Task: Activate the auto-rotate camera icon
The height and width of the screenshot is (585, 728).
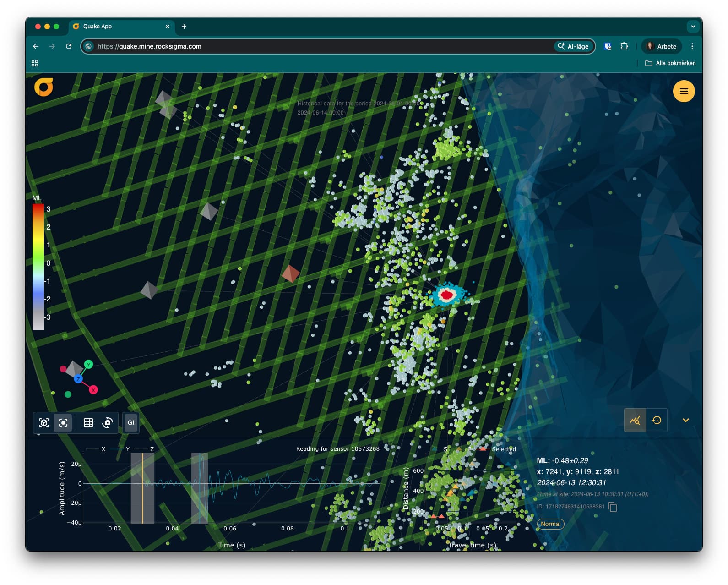Action: coord(108,422)
